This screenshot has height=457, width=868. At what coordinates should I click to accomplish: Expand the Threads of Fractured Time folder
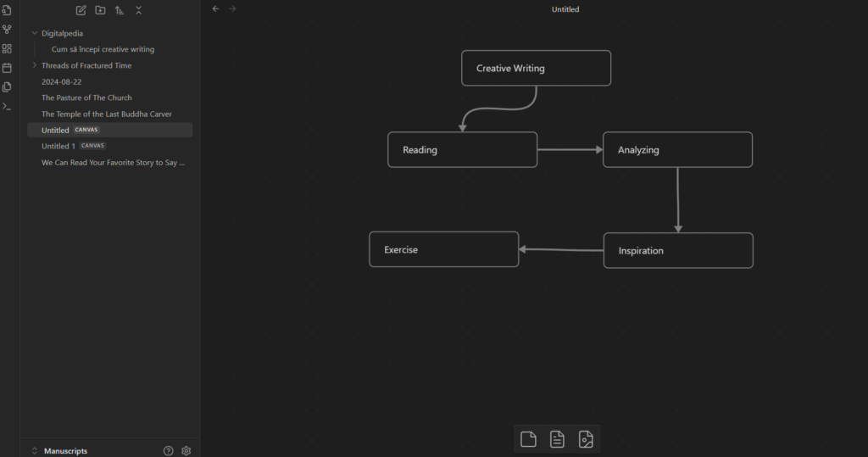[x=35, y=65]
